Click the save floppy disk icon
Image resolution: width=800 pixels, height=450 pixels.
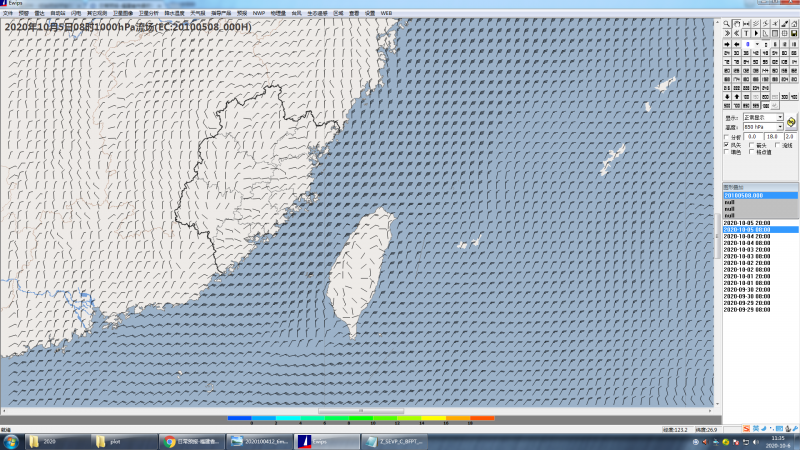click(x=794, y=33)
